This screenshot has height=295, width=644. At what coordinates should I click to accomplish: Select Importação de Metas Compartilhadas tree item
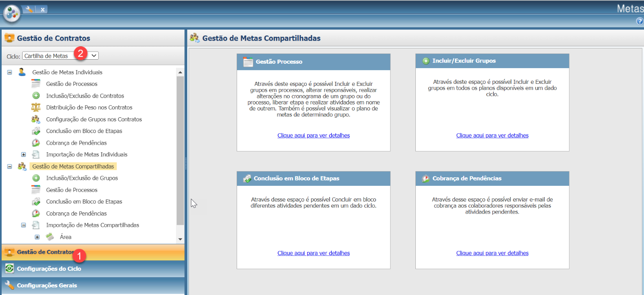tap(93, 225)
